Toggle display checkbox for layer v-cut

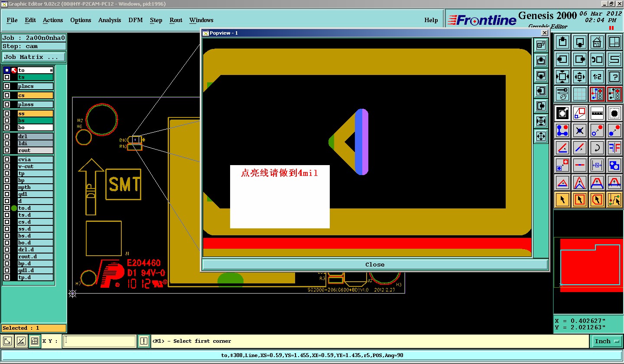point(7,166)
